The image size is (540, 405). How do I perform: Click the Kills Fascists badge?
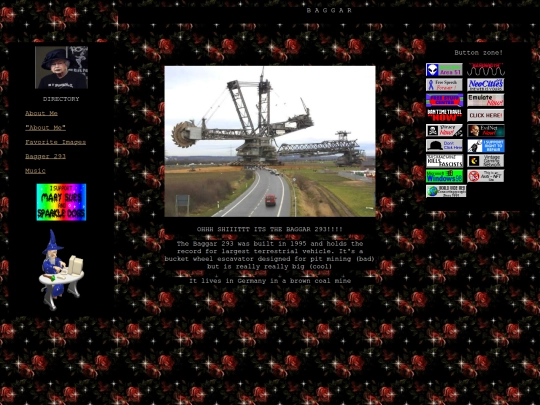[x=444, y=161]
